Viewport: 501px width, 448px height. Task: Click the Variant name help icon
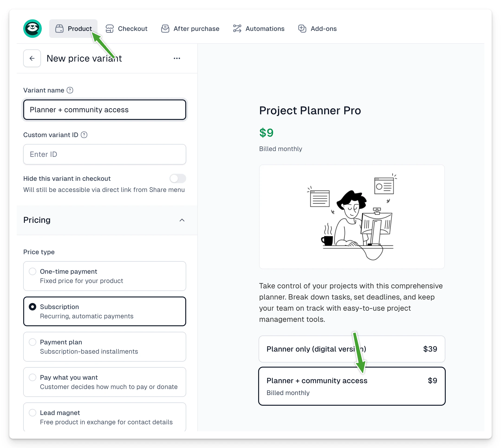click(x=70, y=90)
